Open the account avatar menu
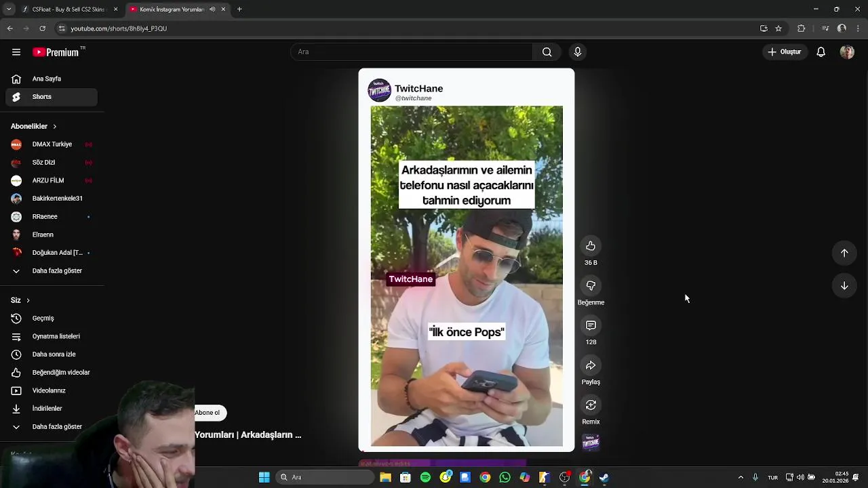868x488 pixels. coord(847,52)
